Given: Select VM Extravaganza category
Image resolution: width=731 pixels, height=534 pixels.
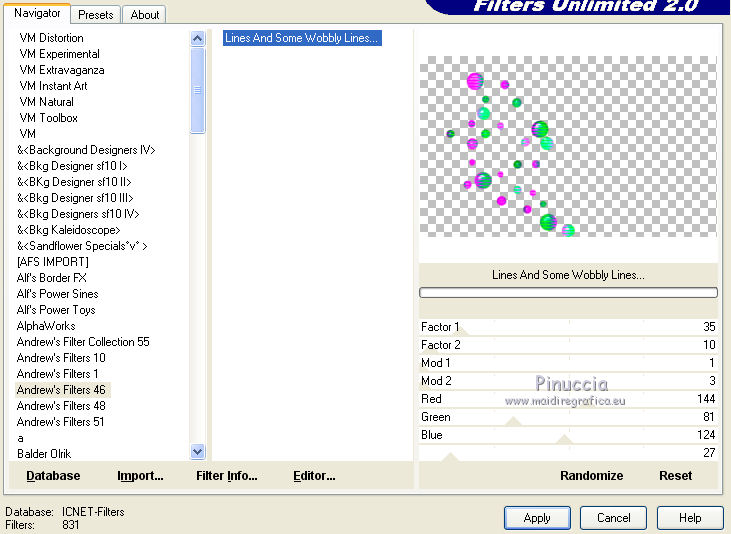Looking at the screenshot, I should pyautogui.click(x=62, y=70).
